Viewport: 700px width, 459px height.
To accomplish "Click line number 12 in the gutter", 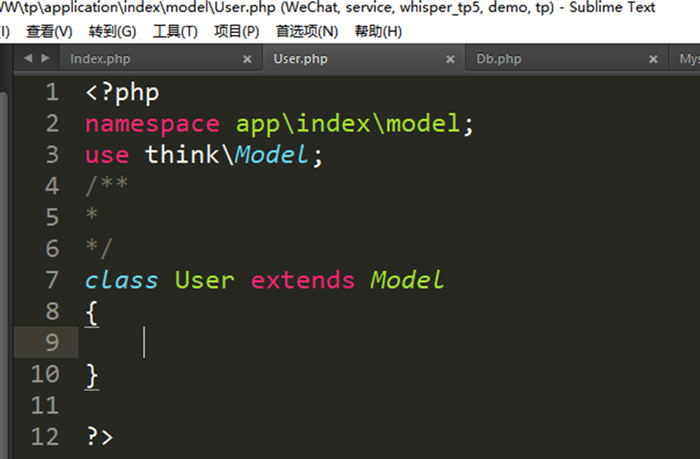I will pos(45,437).
